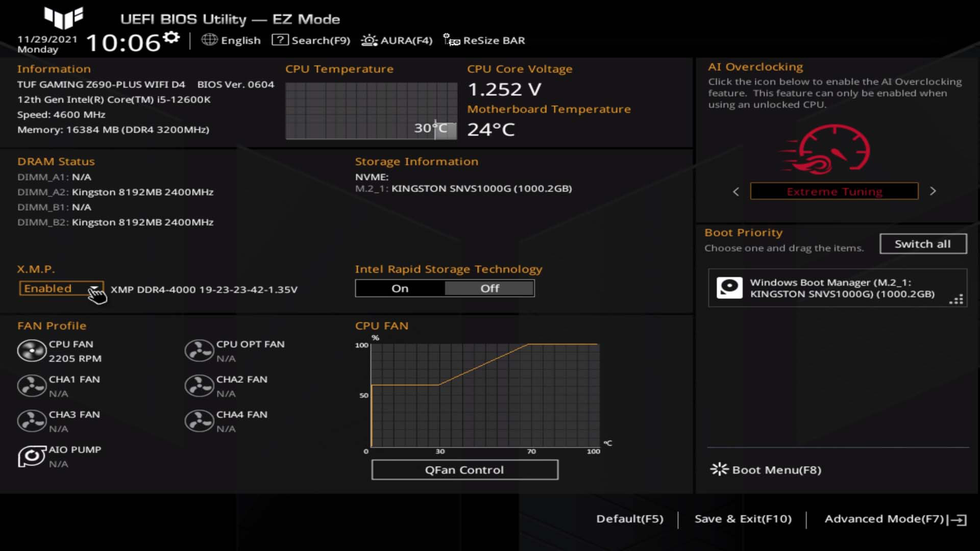Click the ReSize BAR icon
The width and height of the screenshot is (980, 551).
coord(451,40)
